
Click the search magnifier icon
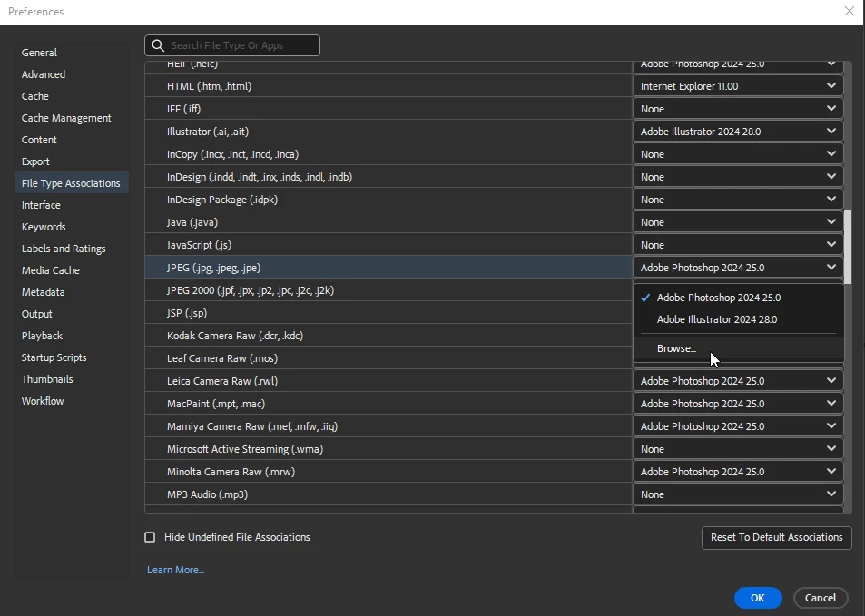click(158, 45)
